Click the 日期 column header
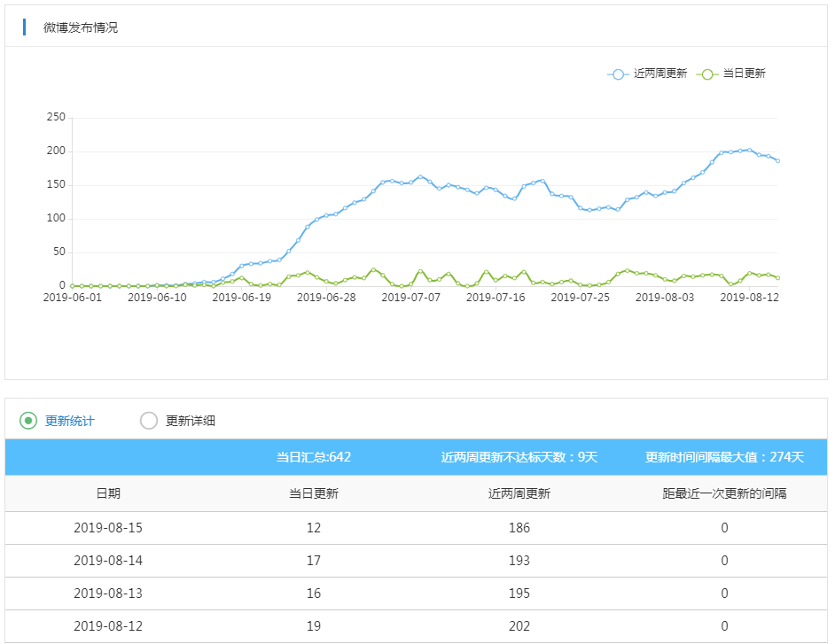Image resolution: width=835 pixels, height=644 pixels. tap(108, 493)
